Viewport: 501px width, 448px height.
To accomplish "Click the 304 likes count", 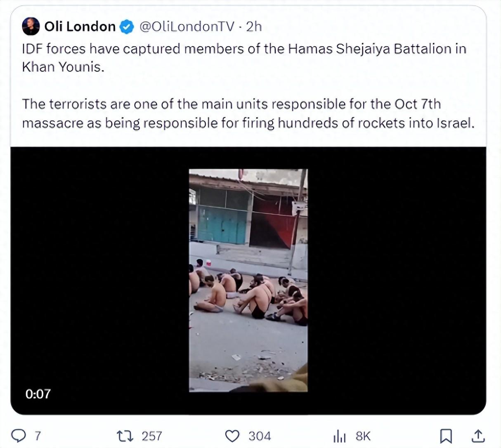I will pyautogui.click(x=260, y=436).
